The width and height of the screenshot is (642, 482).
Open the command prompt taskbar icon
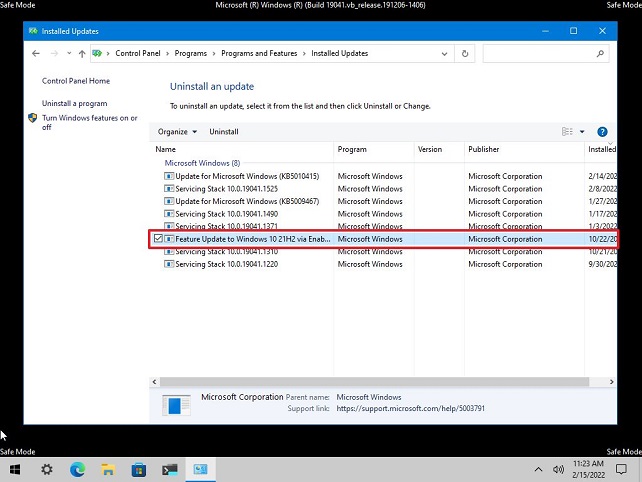[x=170, y=470]
